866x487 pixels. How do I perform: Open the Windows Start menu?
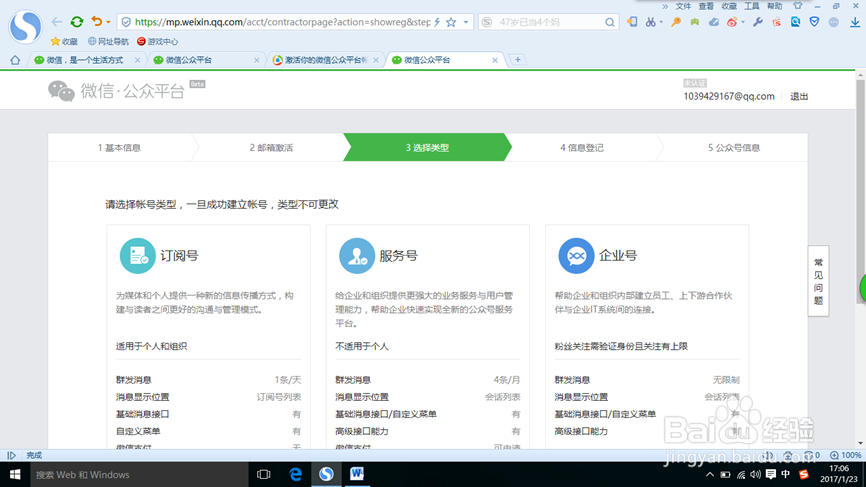point(15,474)
